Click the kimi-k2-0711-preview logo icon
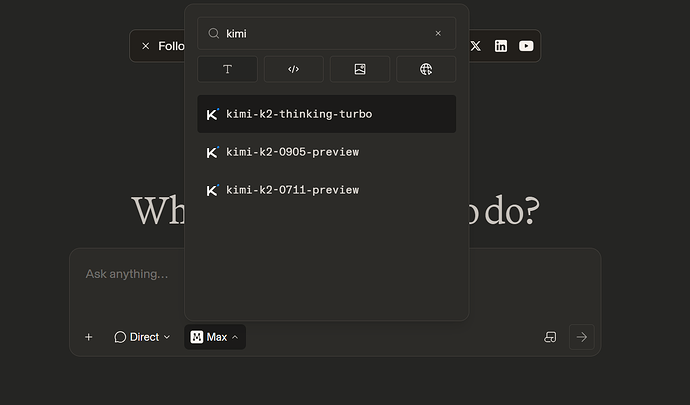Screen dimensions: 690x405 (213, 190)
